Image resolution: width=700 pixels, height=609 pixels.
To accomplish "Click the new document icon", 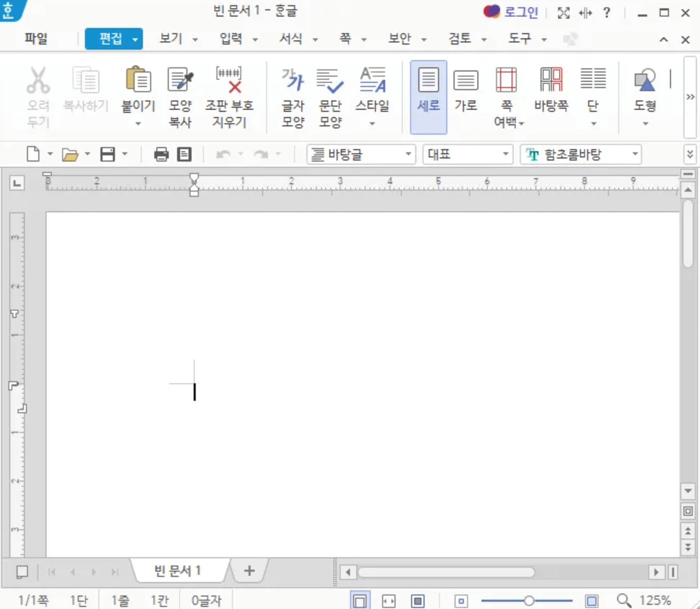I will 33,154.
